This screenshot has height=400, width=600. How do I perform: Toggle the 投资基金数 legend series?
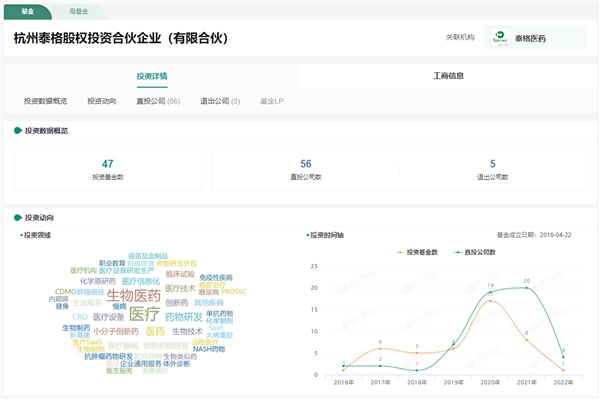[x=417, y=252]
